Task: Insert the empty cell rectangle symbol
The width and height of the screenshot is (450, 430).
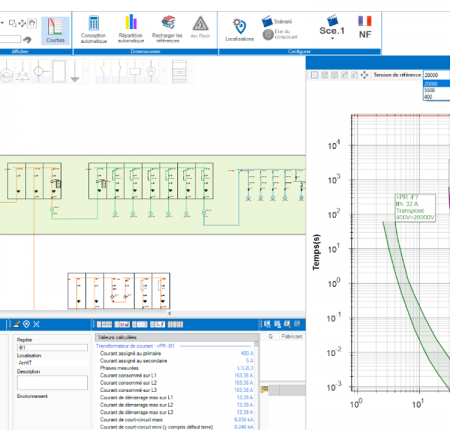Action: click(59, 71)
